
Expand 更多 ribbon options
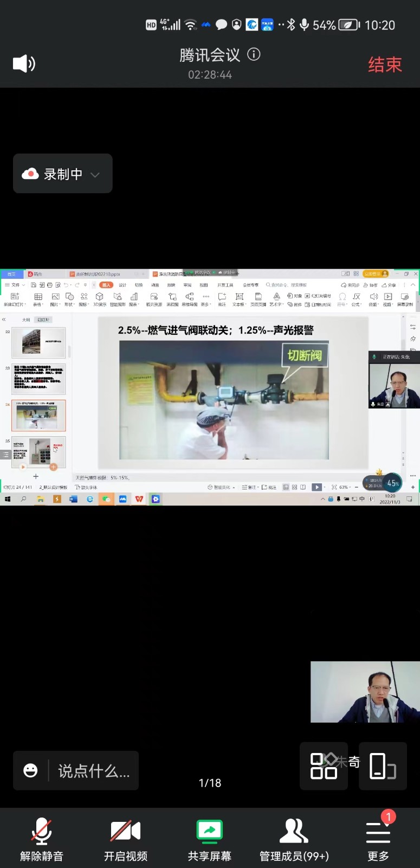[205, 299]
